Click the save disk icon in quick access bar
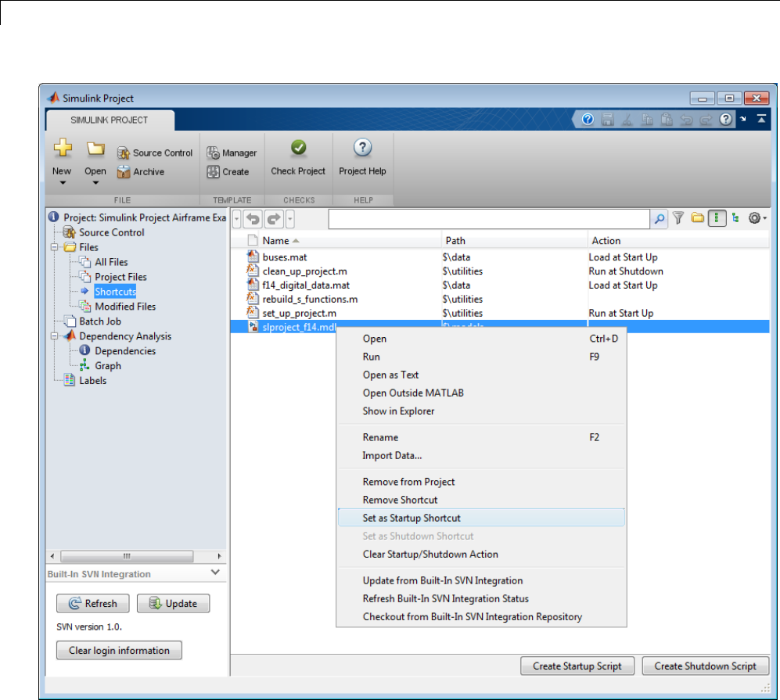Viewport: 780px width, 700px height. (x=607, y=120)
